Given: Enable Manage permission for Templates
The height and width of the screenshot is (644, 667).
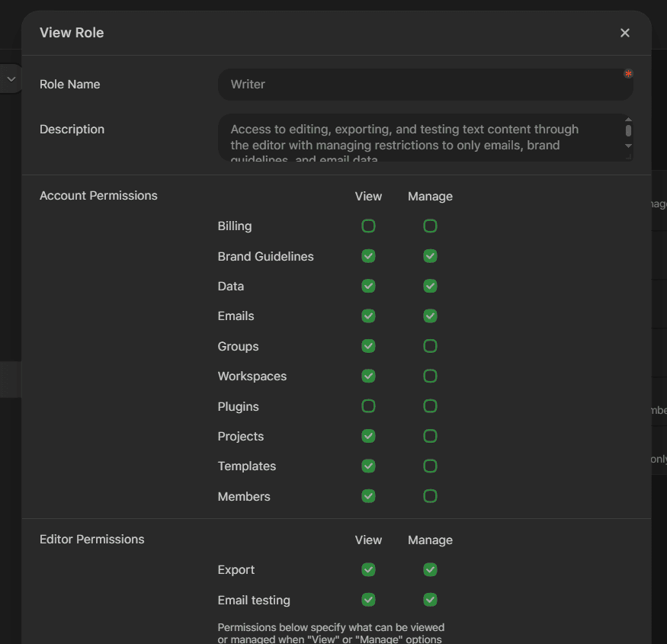Looking at the screenshot, I should 430,466.
